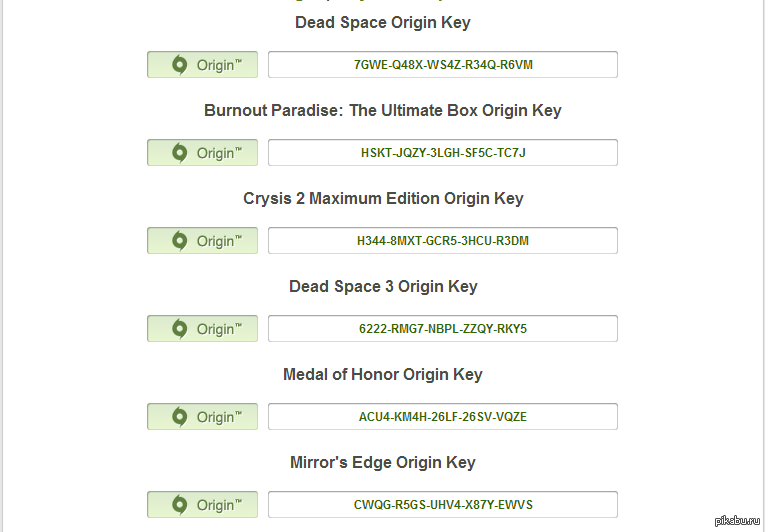Image resolution: width=765 pixels, height=532 pixels.
Task: Click the Origin button for Dead Space 3
Action: tap(202, 328)
